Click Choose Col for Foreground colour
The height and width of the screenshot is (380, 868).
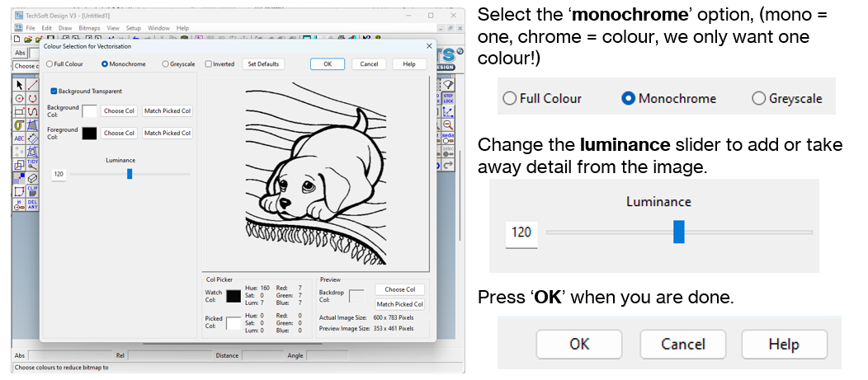(x=119, y=133)
